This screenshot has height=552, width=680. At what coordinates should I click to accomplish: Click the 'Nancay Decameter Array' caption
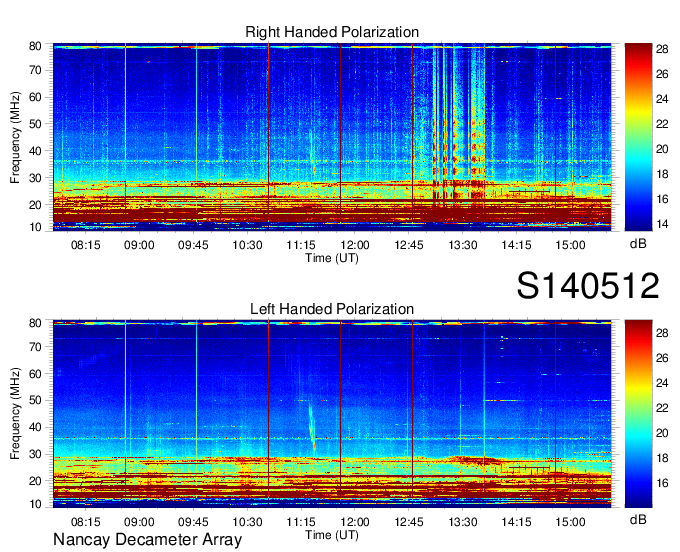147,540
